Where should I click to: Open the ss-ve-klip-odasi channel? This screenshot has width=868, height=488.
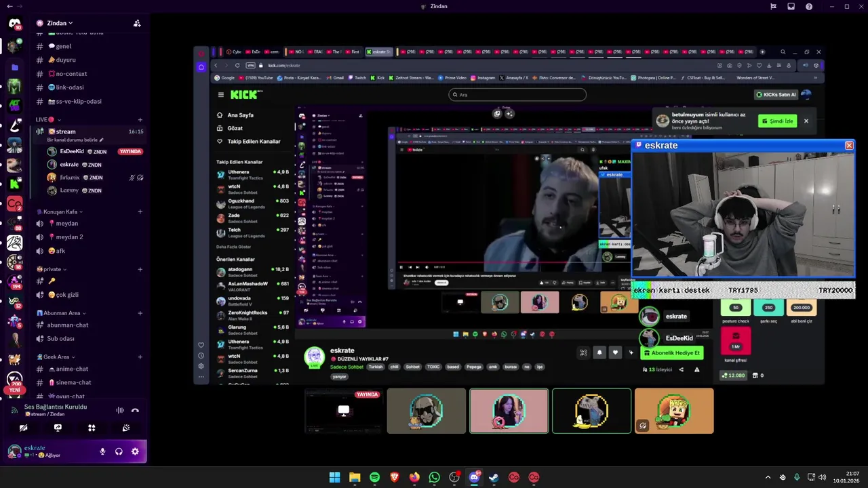click(90, 101)
